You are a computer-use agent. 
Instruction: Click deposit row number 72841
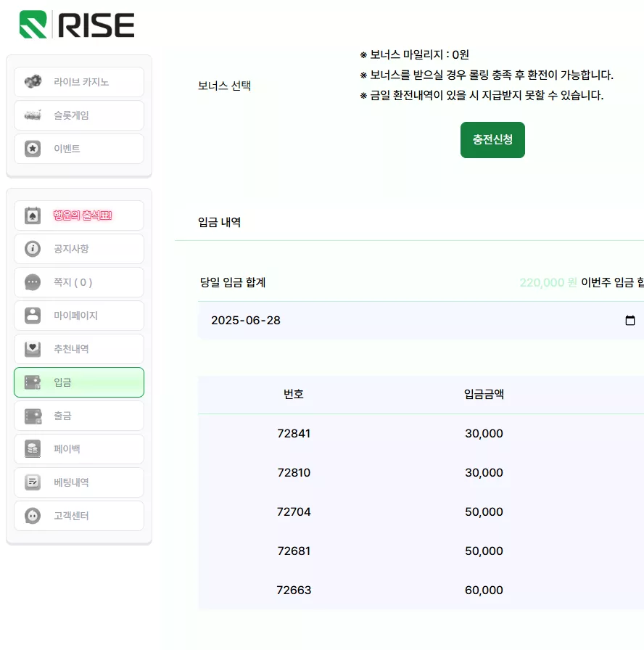(x=294, y=433)
